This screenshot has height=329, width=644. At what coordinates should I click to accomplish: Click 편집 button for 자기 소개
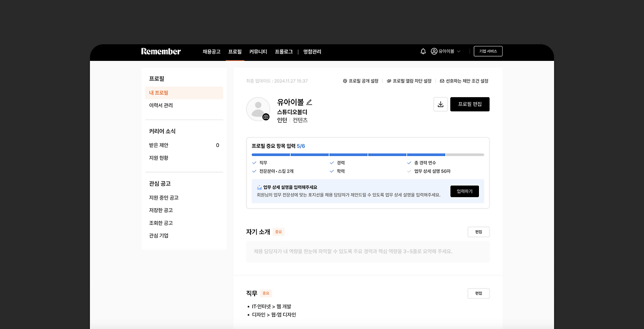point(478,232)
